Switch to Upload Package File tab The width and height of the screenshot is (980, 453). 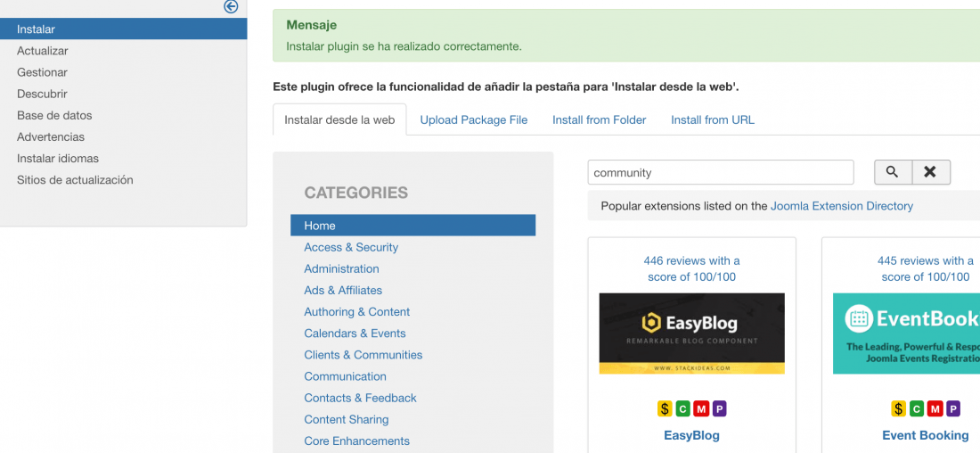point(474,119)
